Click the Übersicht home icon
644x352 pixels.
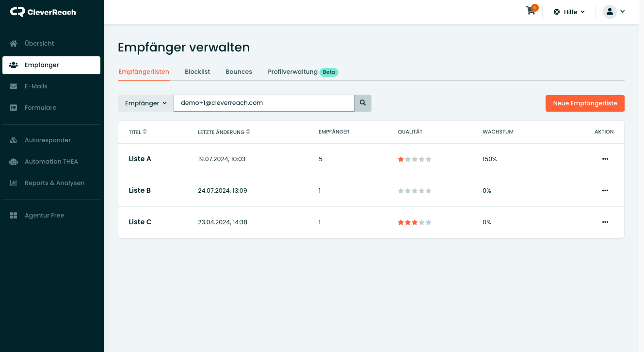coord(14,43)
